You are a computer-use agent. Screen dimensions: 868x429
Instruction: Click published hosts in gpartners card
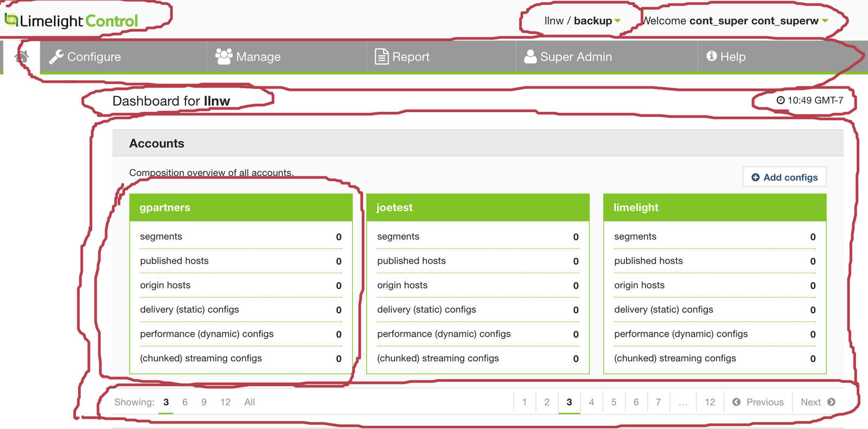[x=241, y=261]
